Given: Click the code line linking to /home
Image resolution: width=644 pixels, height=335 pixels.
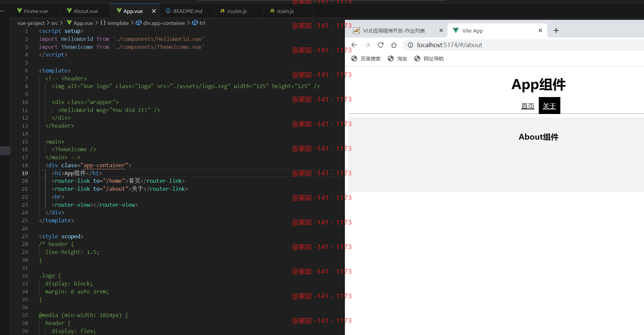Looking at the screenshot, I should click(118, 181).
